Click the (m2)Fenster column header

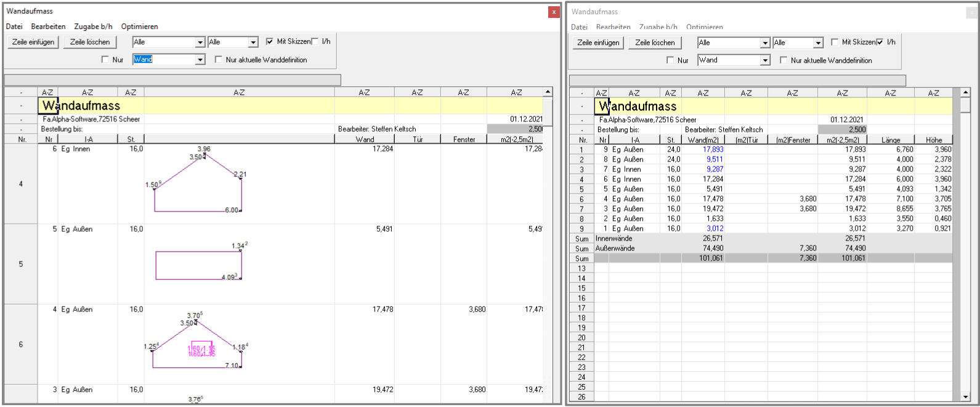(793, 140)
